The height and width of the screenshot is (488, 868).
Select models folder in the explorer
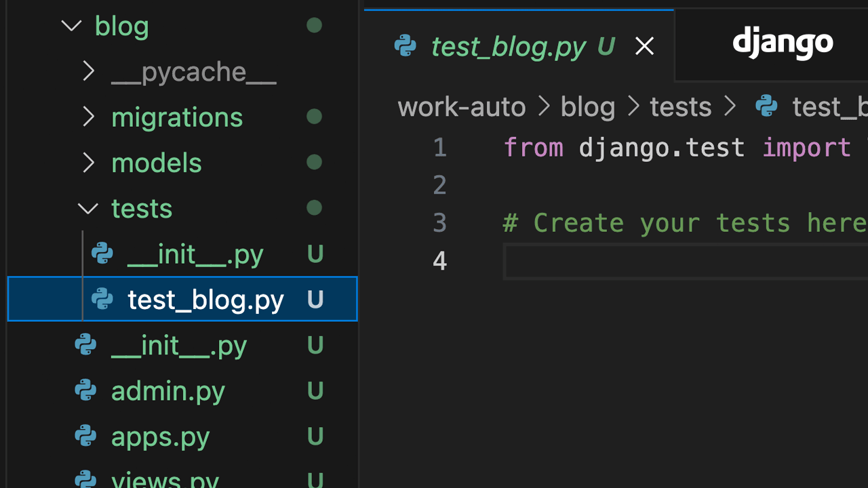click(x=156, y=162)
